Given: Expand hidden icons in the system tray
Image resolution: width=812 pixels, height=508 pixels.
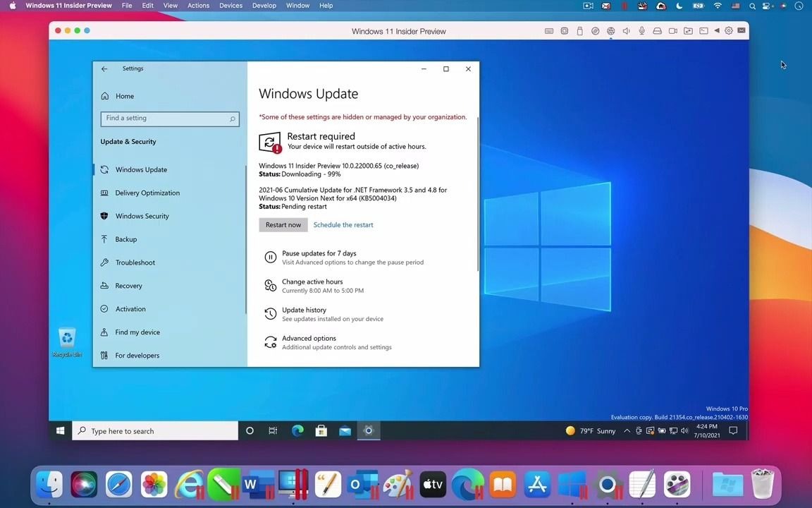Looking at the screenshot, I should click(627, 430).
